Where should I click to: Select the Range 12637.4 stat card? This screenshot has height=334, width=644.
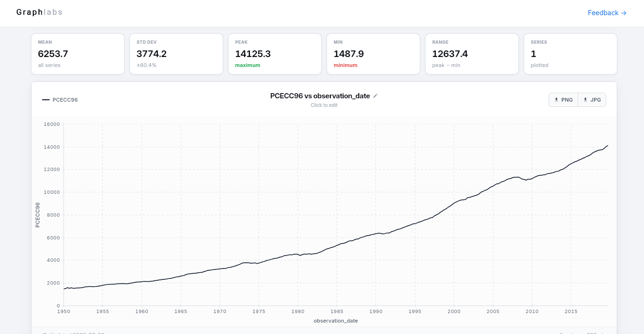(x=471, y=54)
